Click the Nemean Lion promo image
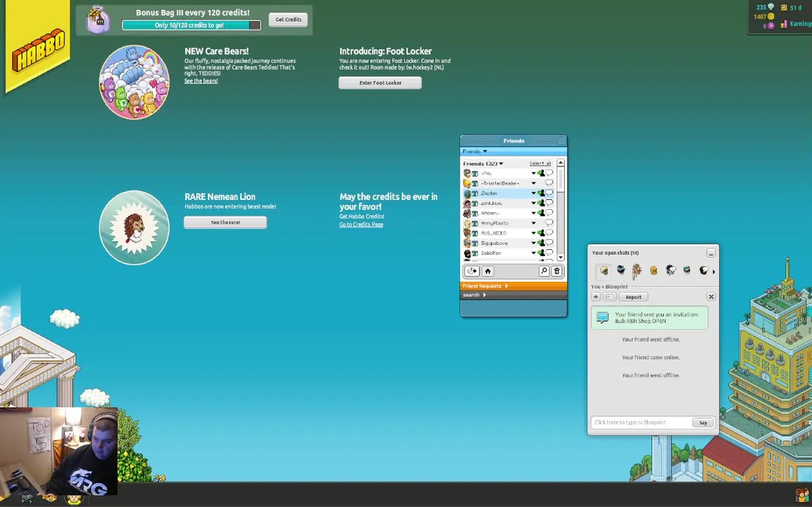This screenshot has height=507, width=812. pyautogui.click(x=134, y=227)
